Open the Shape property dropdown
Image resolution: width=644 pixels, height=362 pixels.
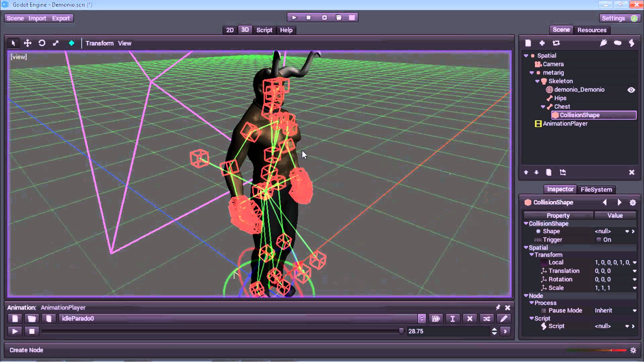pos(627,231)
